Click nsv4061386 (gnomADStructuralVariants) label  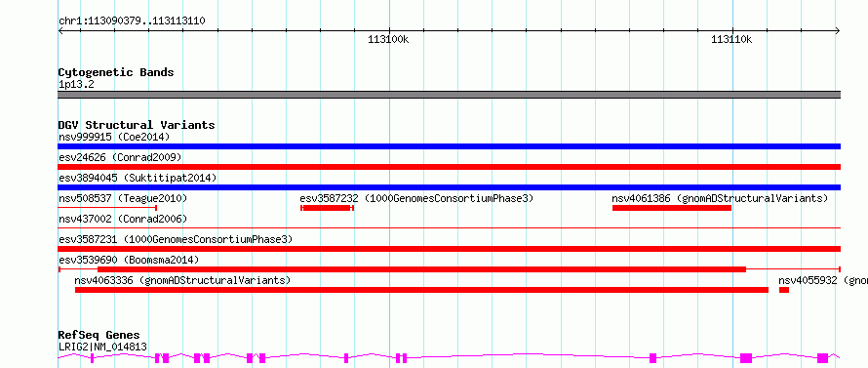point(720,198)
